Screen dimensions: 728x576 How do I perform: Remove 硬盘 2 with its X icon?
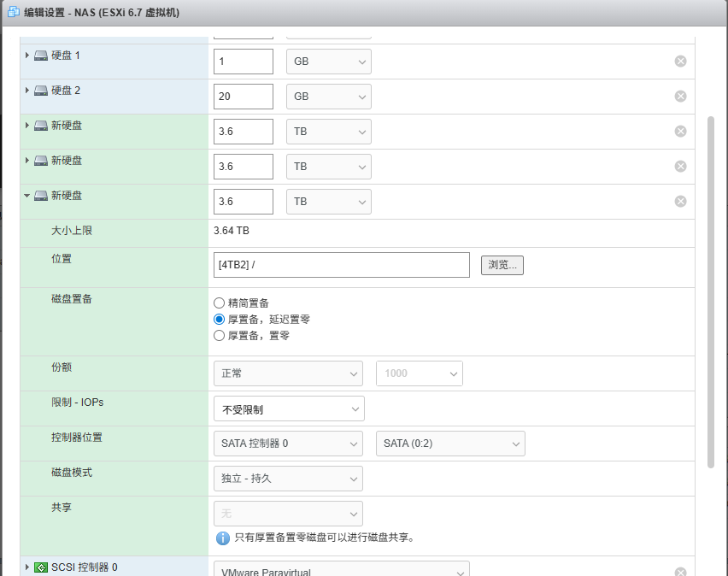point(681,97)
